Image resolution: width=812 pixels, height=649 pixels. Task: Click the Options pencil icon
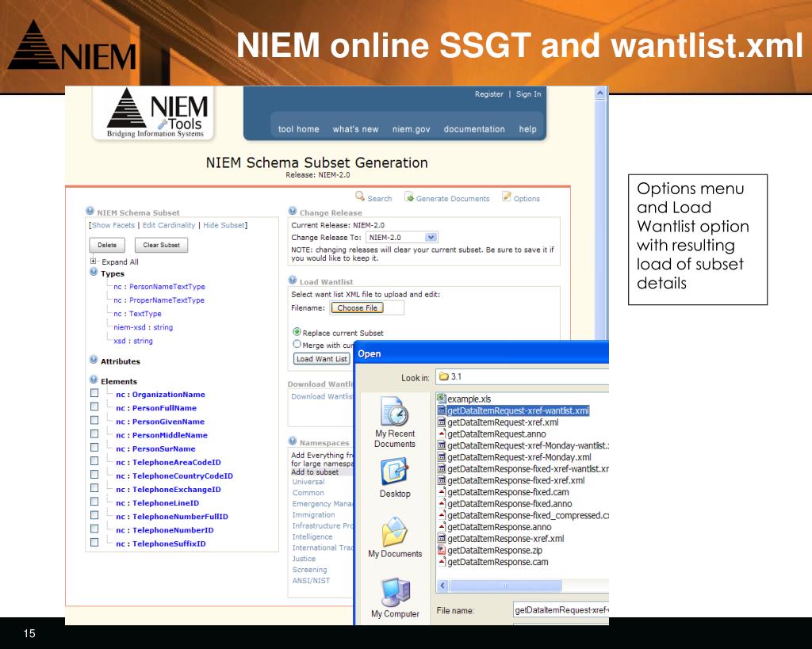coord(507,197)
